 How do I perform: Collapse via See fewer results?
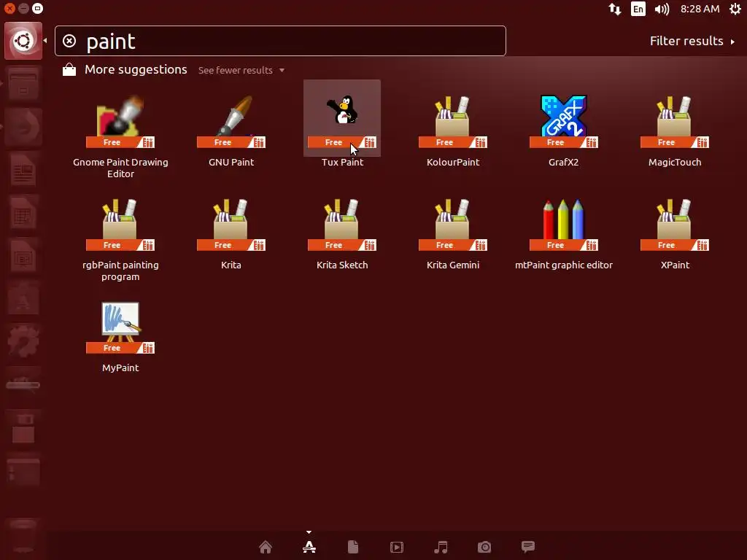point(241,71)
